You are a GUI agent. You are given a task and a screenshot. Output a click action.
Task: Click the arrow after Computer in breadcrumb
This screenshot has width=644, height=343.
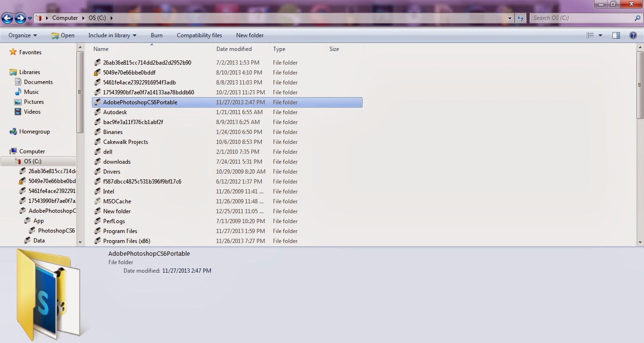pos(83,18)
